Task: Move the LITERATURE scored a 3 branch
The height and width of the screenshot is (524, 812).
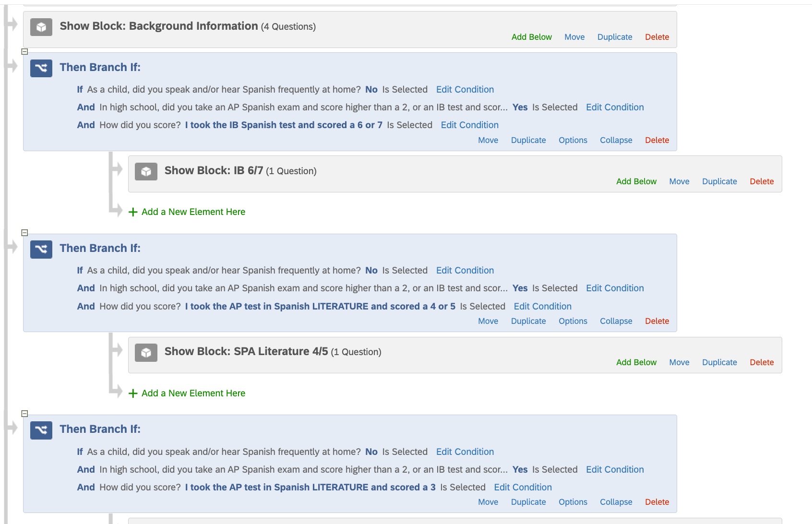Action: [x=488, y=502]
